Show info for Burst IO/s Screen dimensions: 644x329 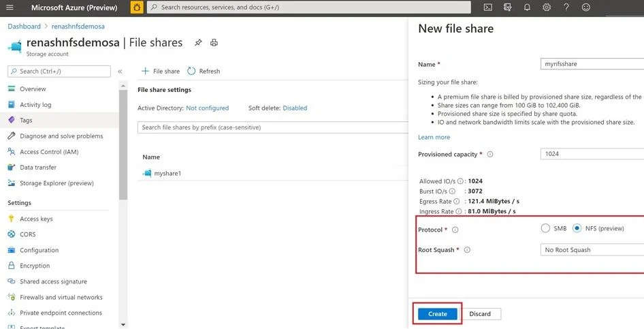point(452,191)
